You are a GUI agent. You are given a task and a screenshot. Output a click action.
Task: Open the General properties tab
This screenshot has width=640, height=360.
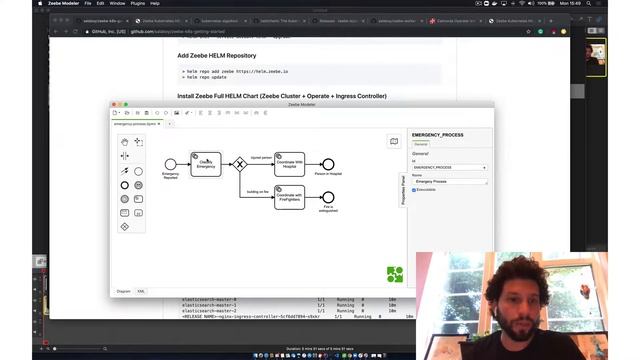(420, 144)
